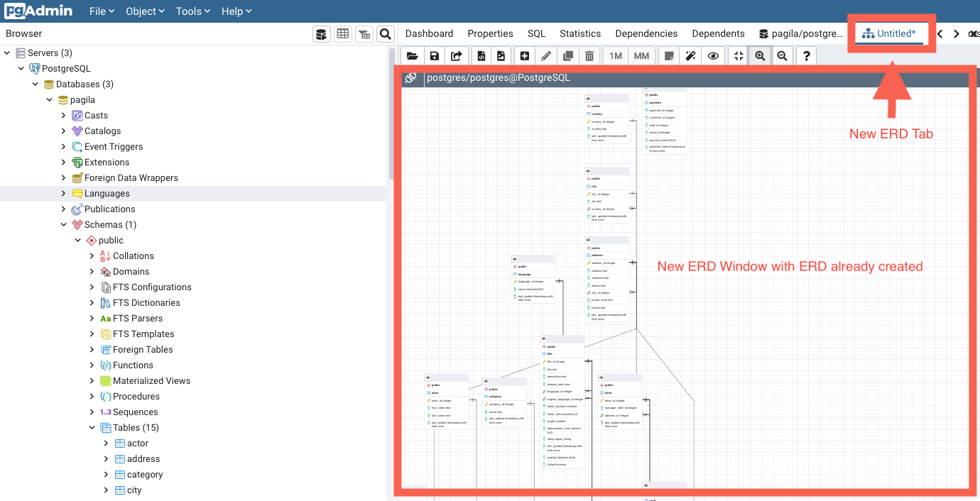Open the Tools menu
This screenshot has width=980, height=501.
click(x=188, y=11)
